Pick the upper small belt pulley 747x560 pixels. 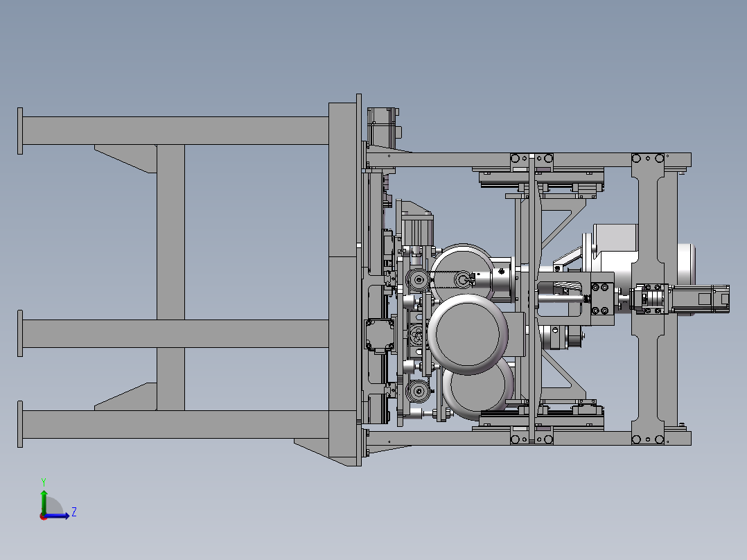[x=419, y=280]
